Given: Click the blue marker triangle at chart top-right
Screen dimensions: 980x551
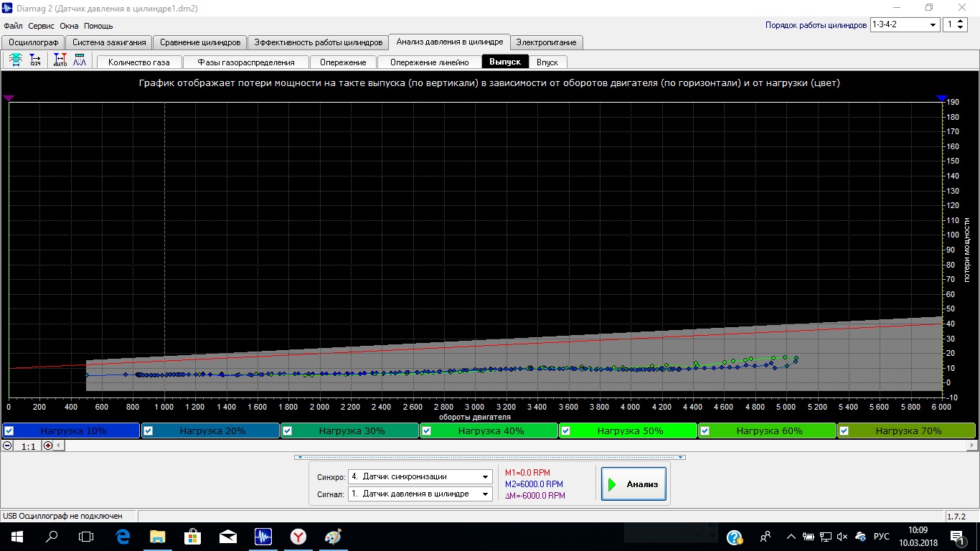Looking at the screenshot, I should point(942,98).
